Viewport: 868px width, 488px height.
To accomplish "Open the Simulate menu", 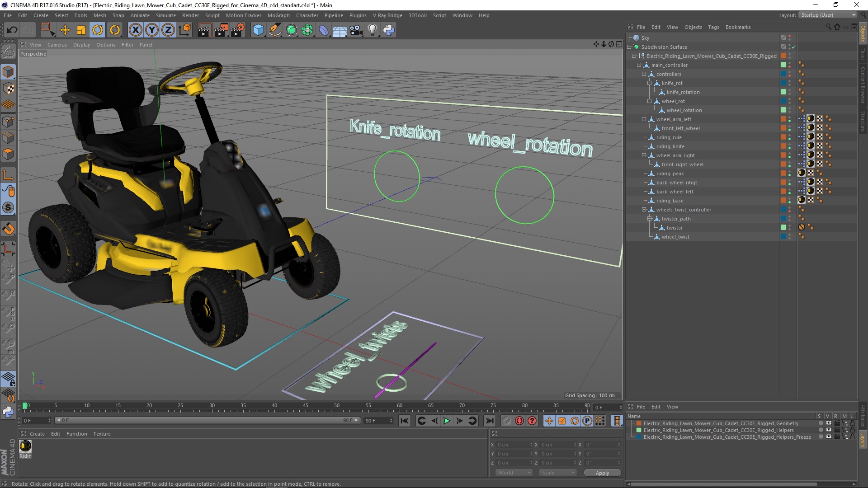I will (x=166, y=15).
